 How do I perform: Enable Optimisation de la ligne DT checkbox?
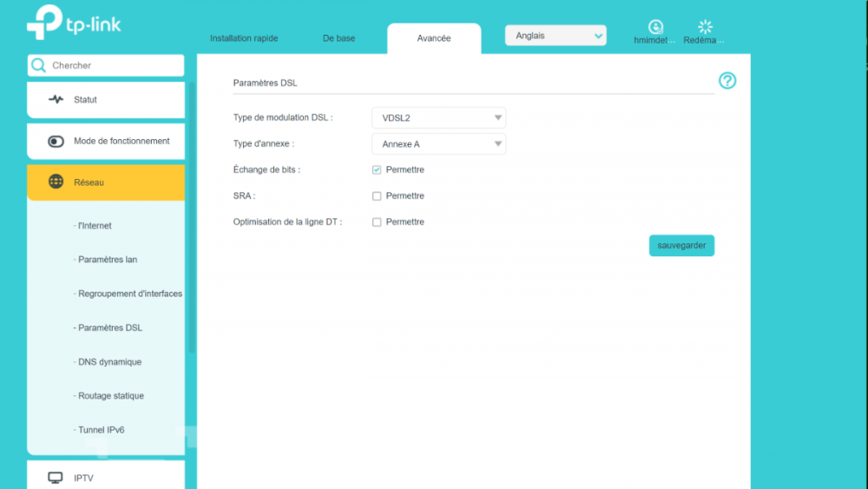377,222
